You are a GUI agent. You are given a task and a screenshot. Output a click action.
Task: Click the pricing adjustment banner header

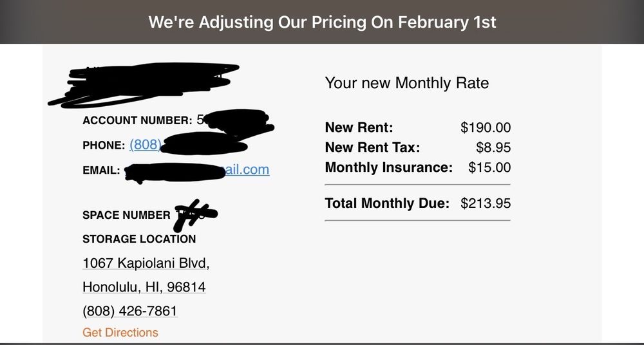322,22
